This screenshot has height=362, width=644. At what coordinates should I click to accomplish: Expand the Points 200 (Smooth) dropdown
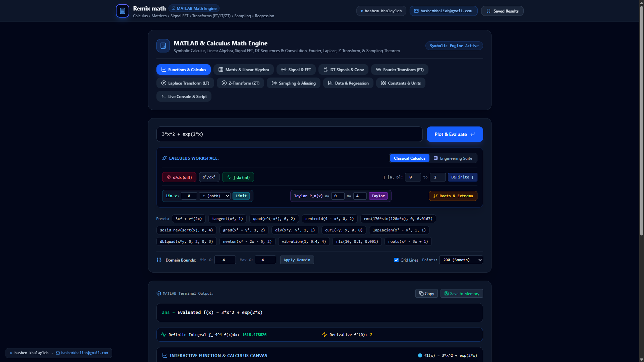pyautogui.click(x=461, y=260)
